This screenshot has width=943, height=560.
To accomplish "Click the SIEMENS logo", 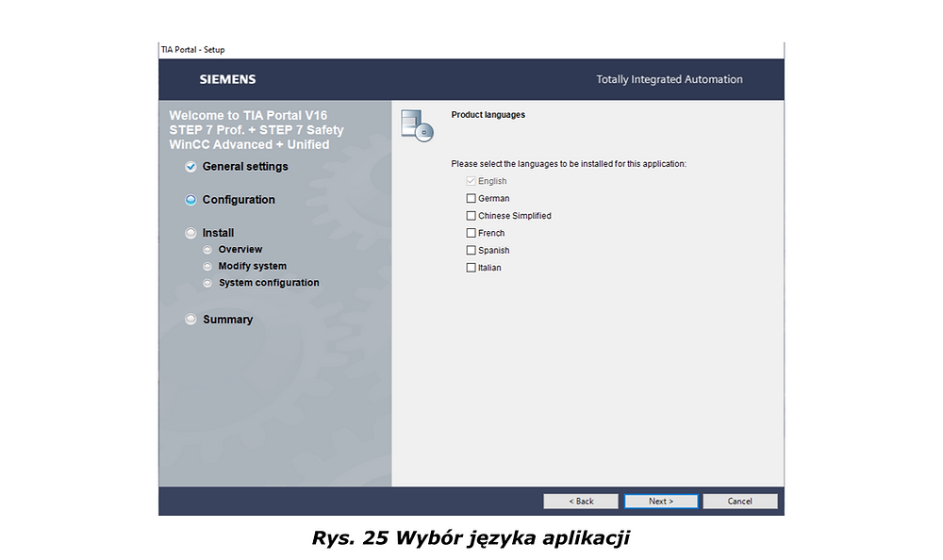I will point(228,79).
